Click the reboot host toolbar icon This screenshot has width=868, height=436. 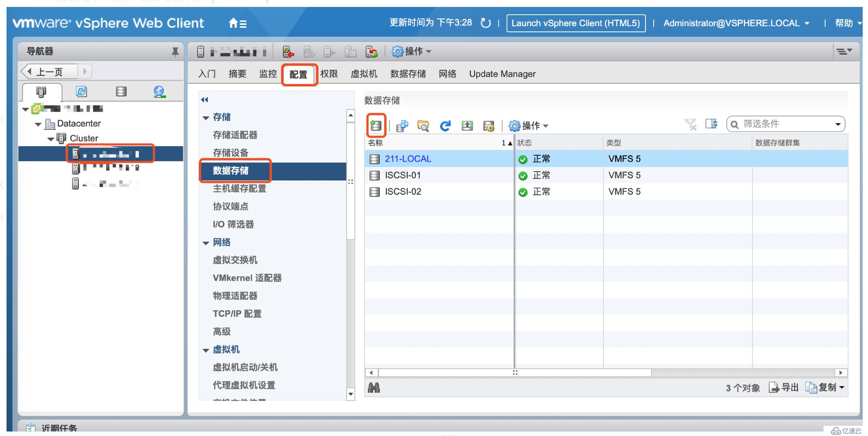371,52
